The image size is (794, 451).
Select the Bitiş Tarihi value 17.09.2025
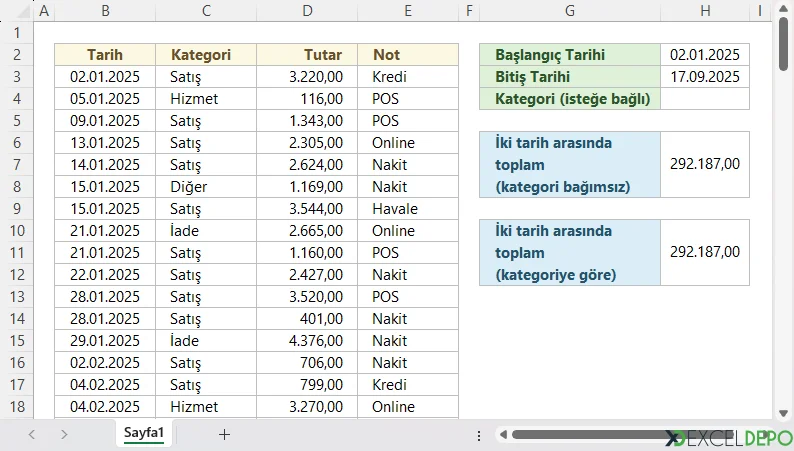click(x=704, y=77)
